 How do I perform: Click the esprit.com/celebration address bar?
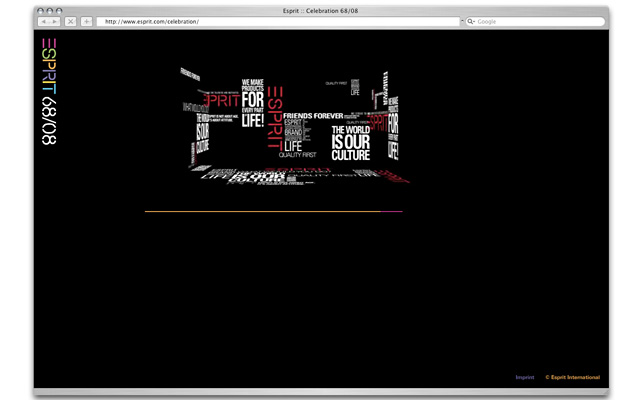pos(278,22)
